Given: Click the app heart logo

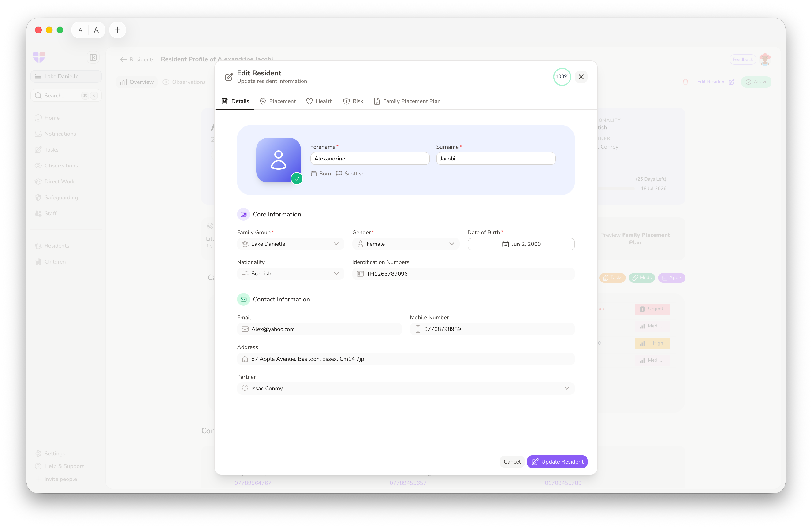Looking at the screenshot, I should 39,57.
